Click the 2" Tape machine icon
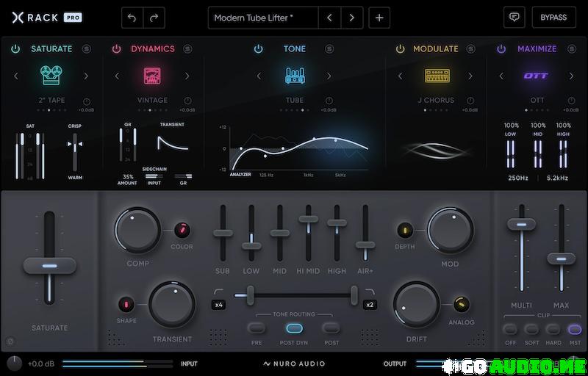588x376 pixels. (51, 76)
